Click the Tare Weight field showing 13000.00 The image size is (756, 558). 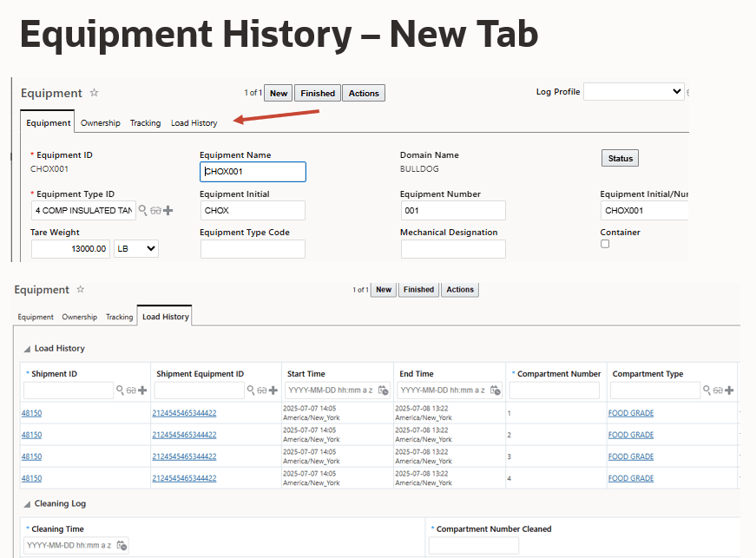pyautogui.click(x=70, y=249)
